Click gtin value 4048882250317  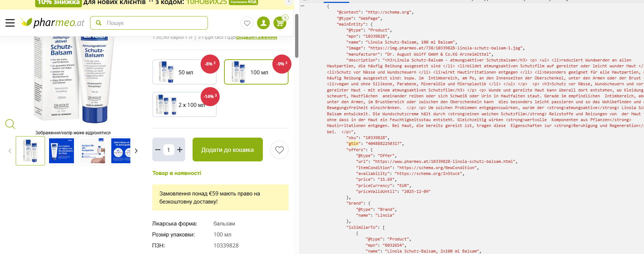click(x=383, y=143)
